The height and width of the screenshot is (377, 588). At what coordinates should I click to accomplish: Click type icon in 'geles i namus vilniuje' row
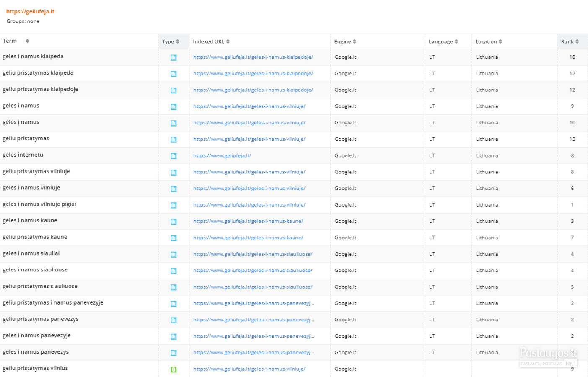pos(174,188)
